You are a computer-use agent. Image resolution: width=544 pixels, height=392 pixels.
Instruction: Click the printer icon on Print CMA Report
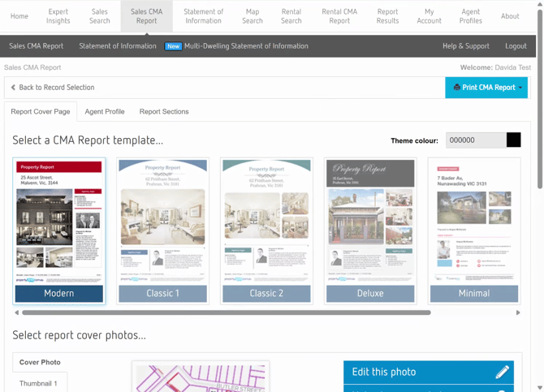[456, 88]
